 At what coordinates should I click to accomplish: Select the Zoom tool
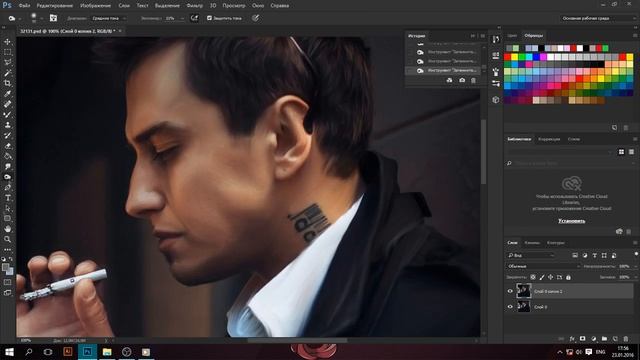point(7,239)
